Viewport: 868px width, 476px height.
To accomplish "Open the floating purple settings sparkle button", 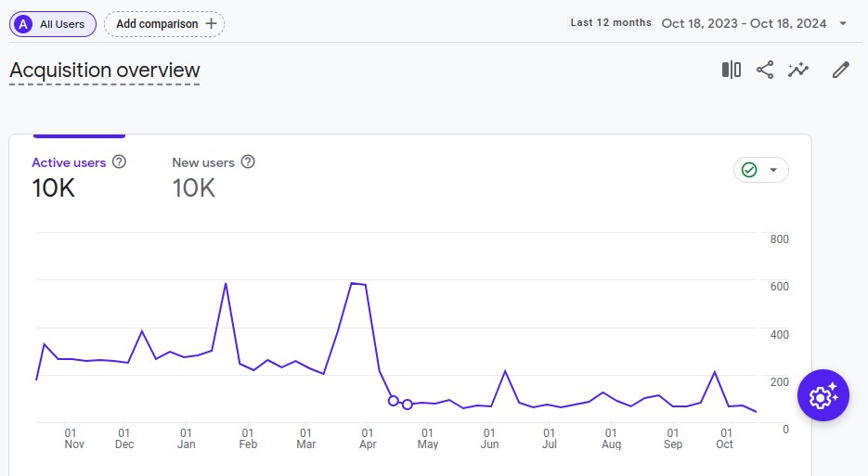I will (823, 396).
